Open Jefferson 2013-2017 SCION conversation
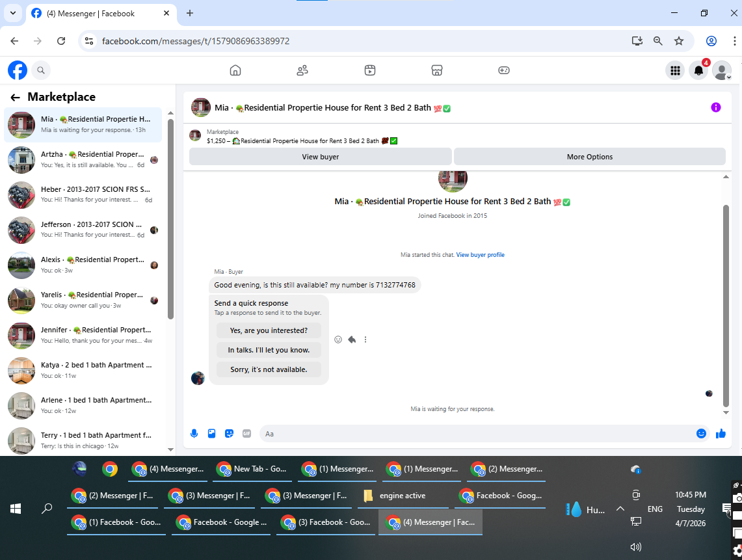 coord(83,230)
